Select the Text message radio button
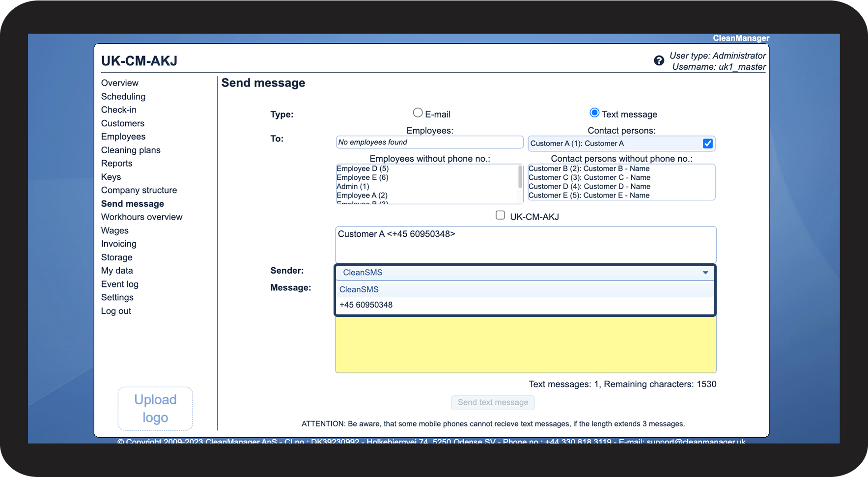Viewport: 868px width, 477px height. (594, 113)
